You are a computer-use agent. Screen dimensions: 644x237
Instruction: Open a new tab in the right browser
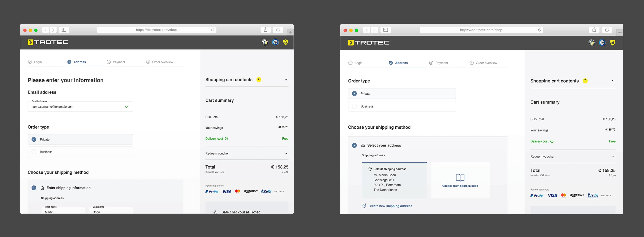(620, 33)
